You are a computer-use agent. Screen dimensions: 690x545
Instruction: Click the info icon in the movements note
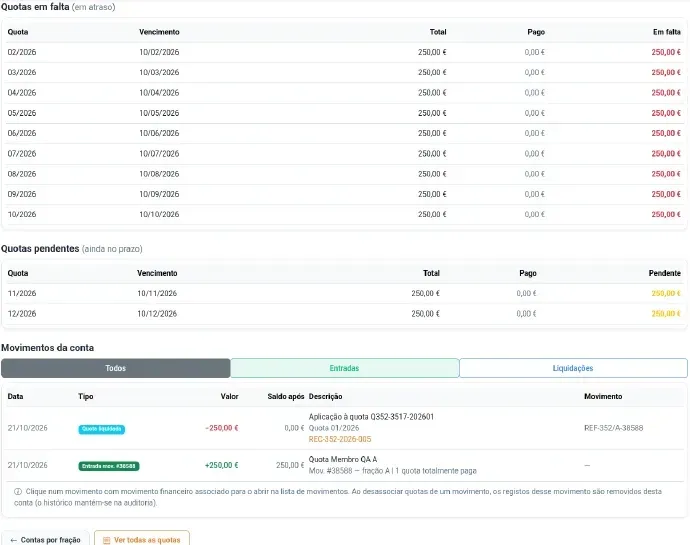18,491
